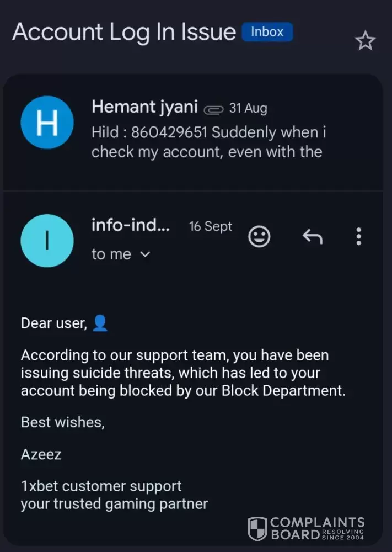Select the "Account Log In Issue" subject
The image size is (392, 552).
click(x=124, y=32)
